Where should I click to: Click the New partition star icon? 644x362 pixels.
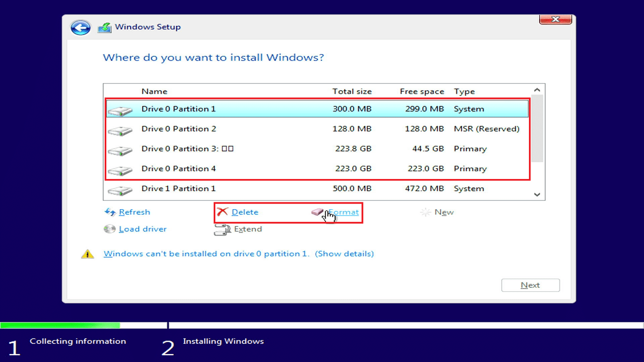425,212
